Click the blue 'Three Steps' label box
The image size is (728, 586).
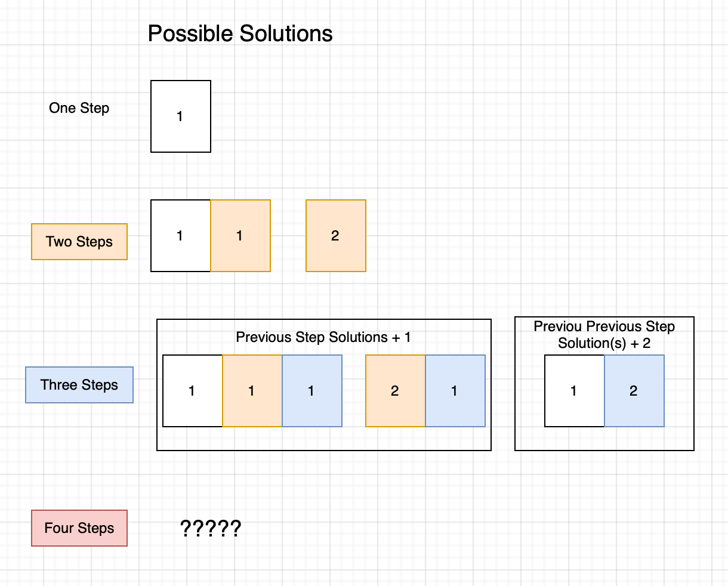pos(79,385)
